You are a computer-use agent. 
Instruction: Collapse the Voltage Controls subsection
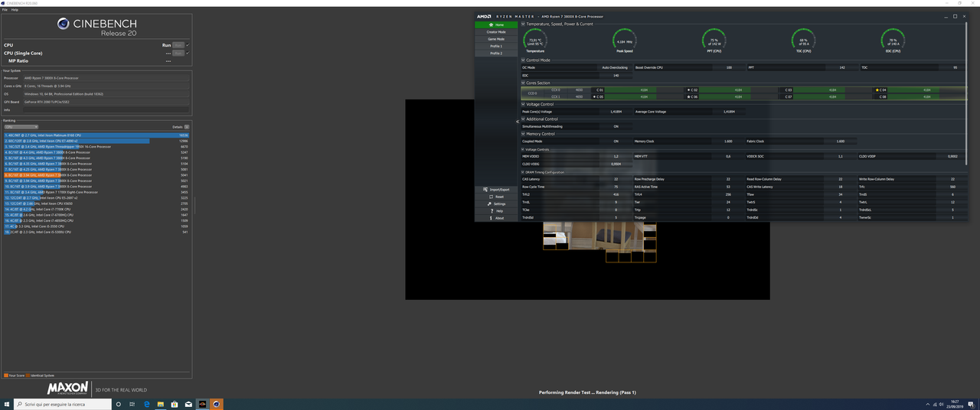point(523,149)
